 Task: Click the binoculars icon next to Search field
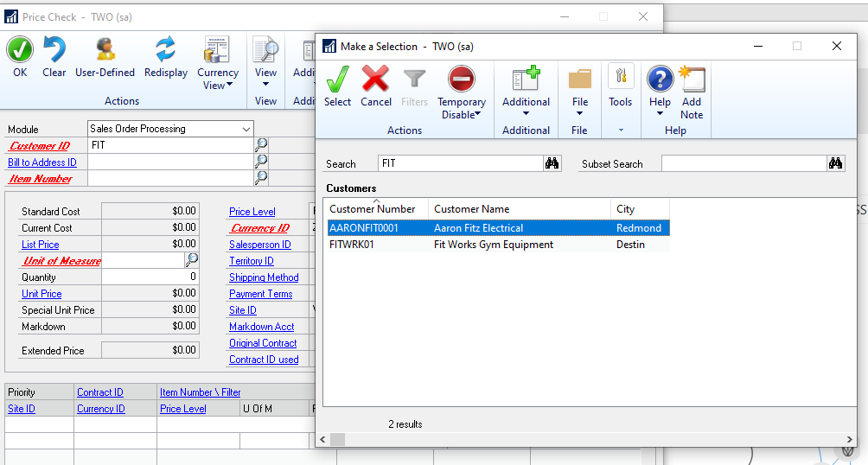(x=552, y=163)
